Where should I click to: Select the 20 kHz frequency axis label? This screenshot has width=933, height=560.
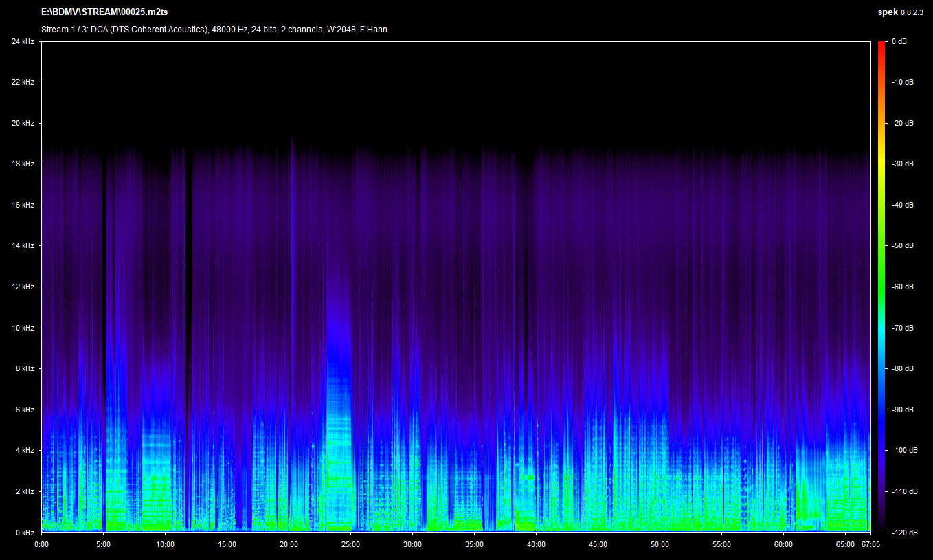(22, 123)
